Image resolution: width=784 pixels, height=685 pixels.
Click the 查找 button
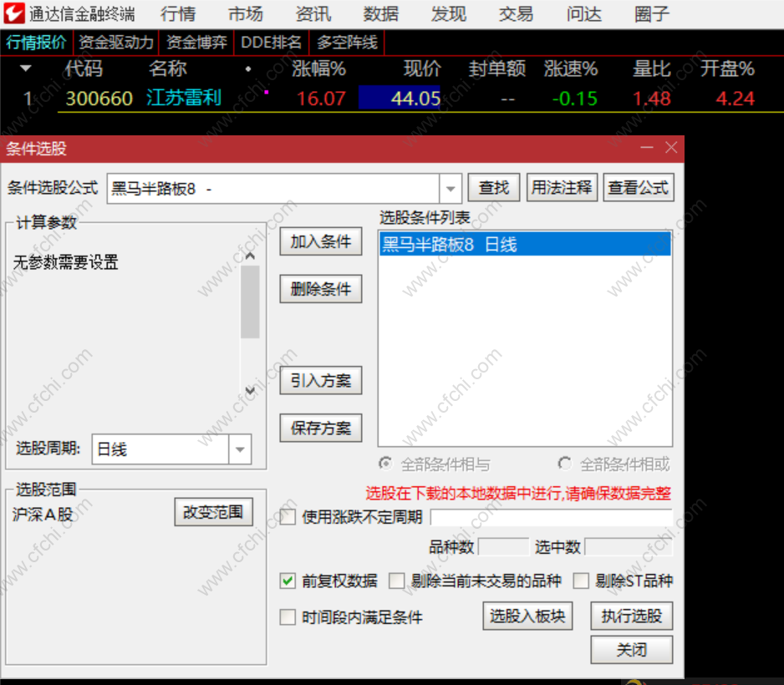coord(494,188)
